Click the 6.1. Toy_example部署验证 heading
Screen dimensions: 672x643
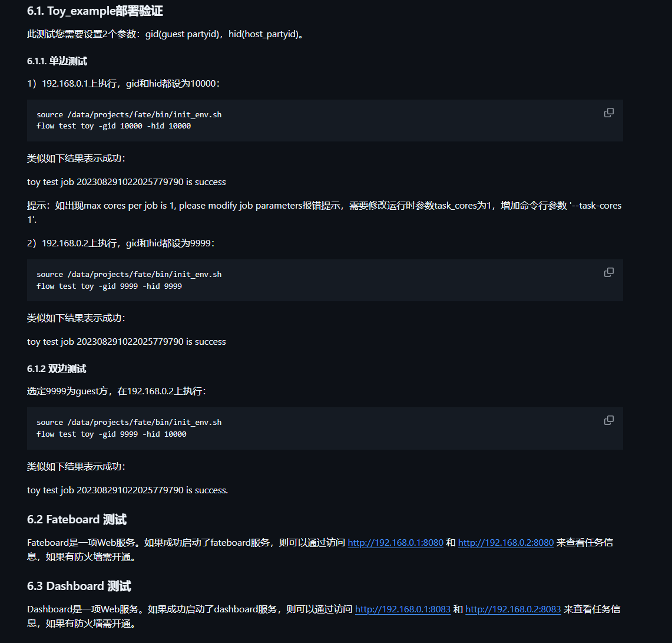[x=95, y=11]
